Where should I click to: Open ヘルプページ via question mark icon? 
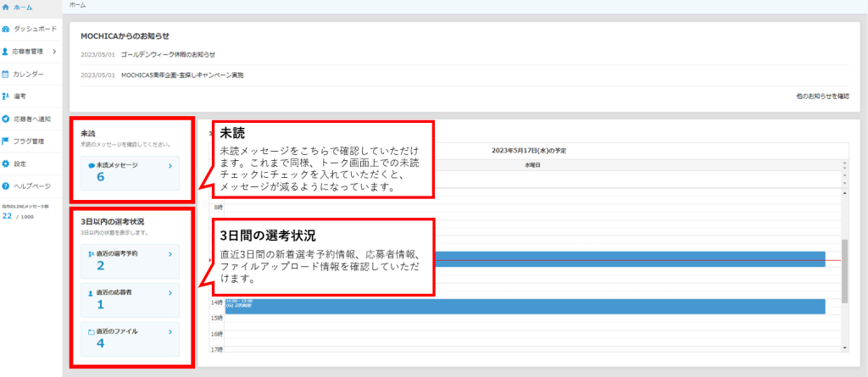pos(7,186)
